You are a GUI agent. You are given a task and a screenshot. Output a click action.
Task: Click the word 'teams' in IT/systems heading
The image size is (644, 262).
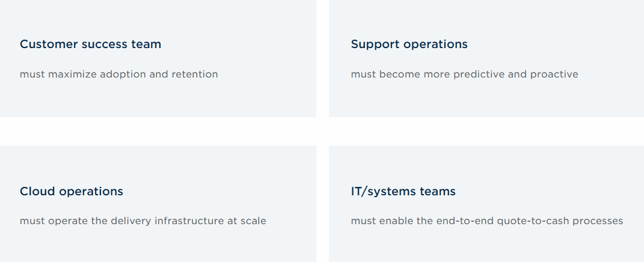[437, 192]
